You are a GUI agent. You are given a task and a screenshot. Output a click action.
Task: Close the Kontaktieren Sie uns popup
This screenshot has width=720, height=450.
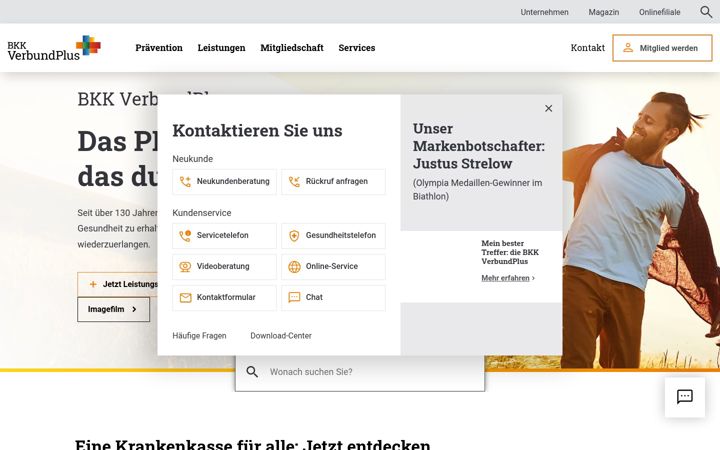pos(548,108)
